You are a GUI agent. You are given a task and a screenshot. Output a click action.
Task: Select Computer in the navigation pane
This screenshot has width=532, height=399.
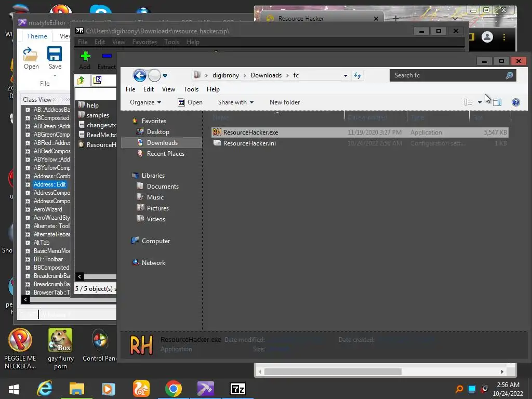pos(156,241)
